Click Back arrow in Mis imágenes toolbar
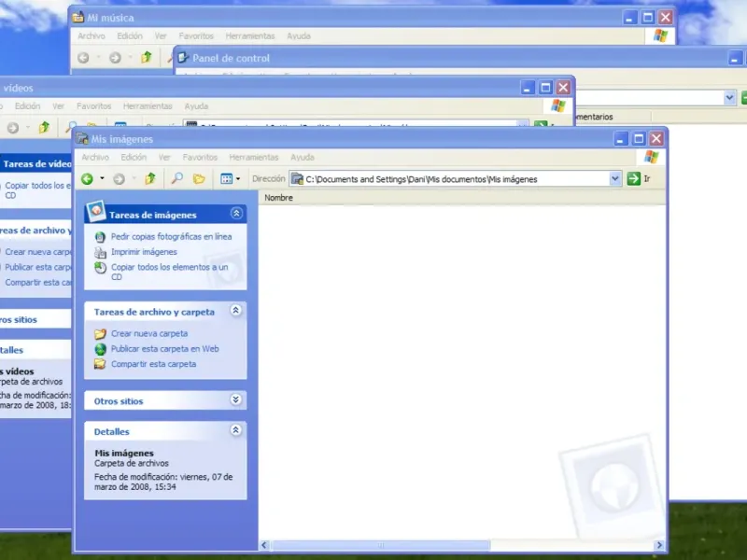The height and width of the screenshot is (560, 747). [87, 179]
